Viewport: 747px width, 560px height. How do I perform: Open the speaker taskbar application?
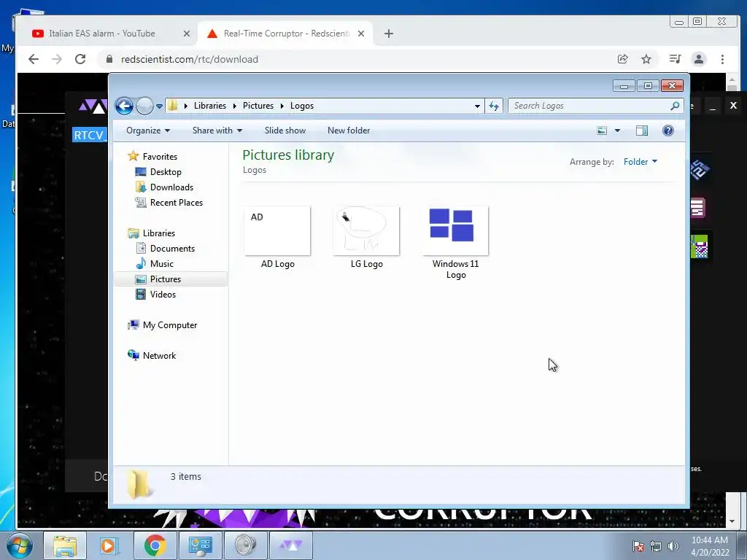245,545
